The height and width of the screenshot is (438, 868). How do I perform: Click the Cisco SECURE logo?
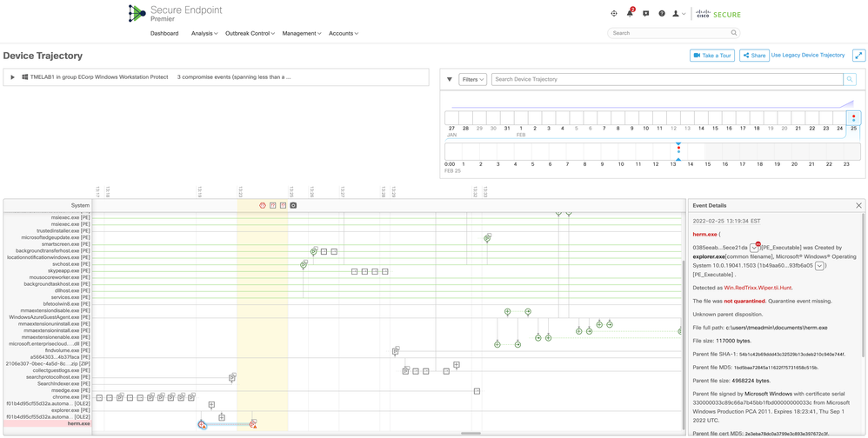point(718,15)
